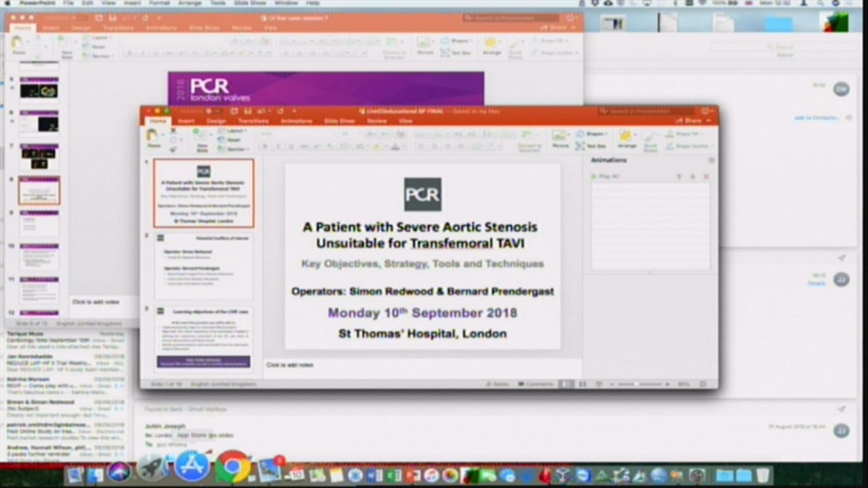The height and width of the screenshot is (488, 868).
Task: Toggle the Comments pane in the status bar
Action: [x=535, y=384]
